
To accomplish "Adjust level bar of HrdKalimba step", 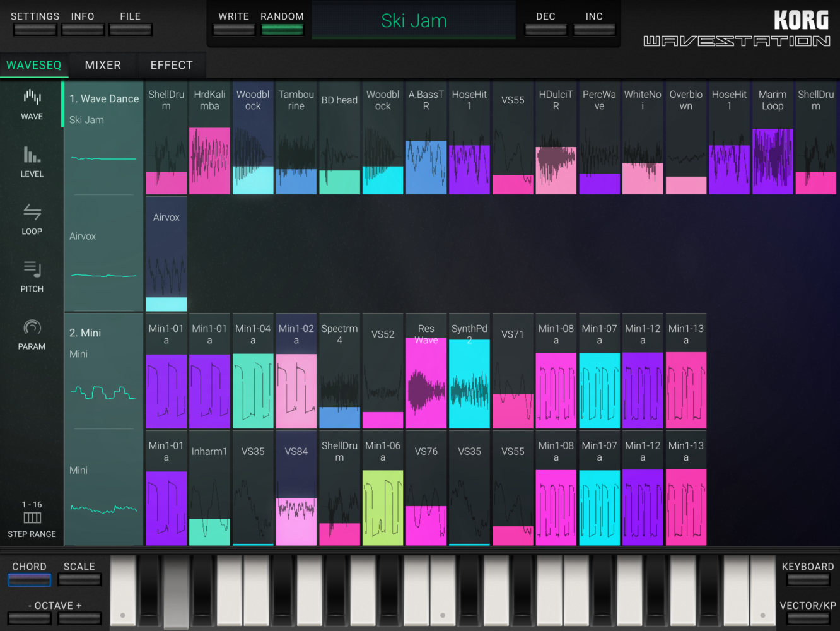I will [209, 161].
